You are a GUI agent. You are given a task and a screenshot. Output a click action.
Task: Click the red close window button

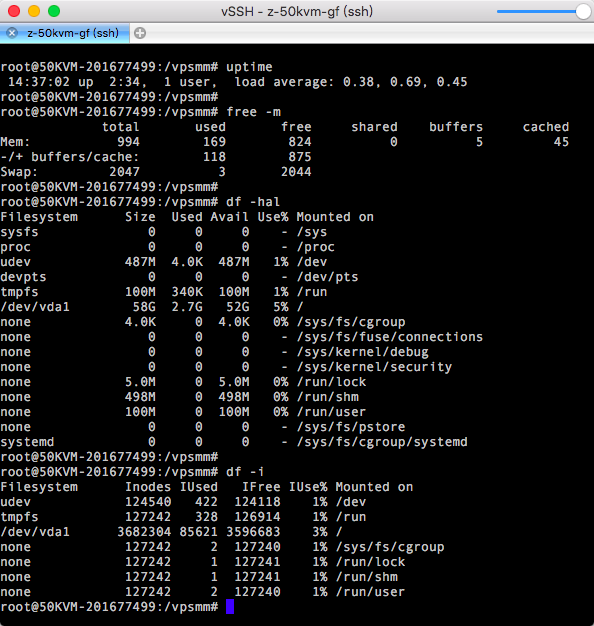14,11
